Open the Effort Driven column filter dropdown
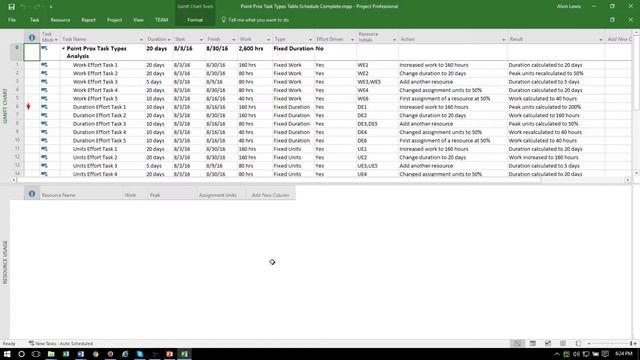The image size is (640, 360). coord(352,40)
